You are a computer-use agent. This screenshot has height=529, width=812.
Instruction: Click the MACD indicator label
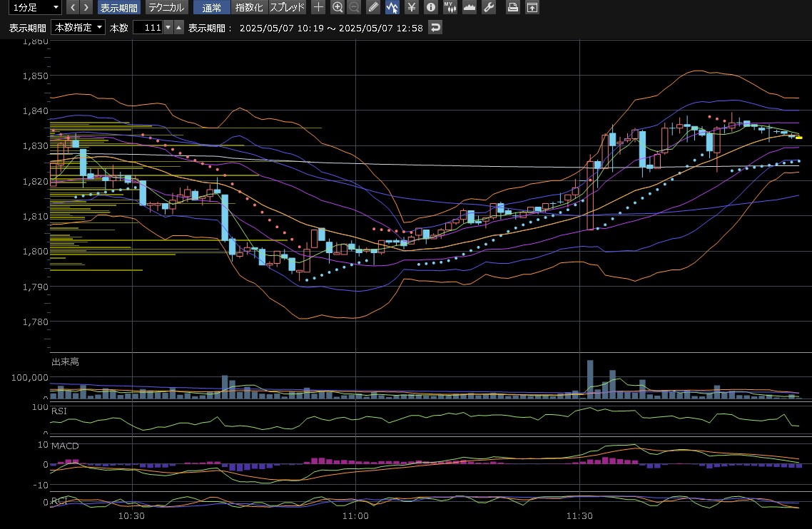point(65,446)
